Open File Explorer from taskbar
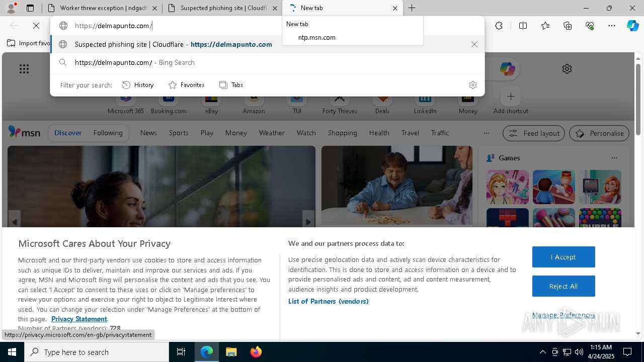The height and width of the screenshot is (362, 644). (231, 352)
